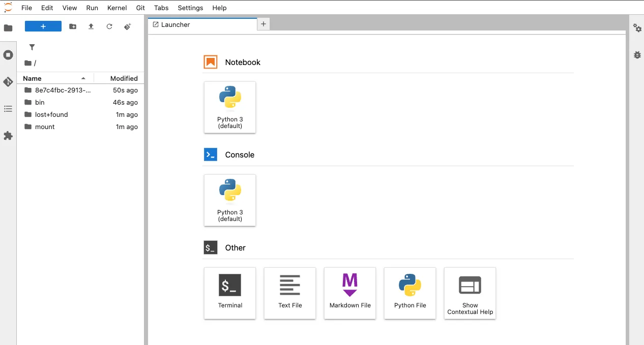Click the Git clone toolbar icon
This screenshot has height=345, width=644.
[128, 26]
